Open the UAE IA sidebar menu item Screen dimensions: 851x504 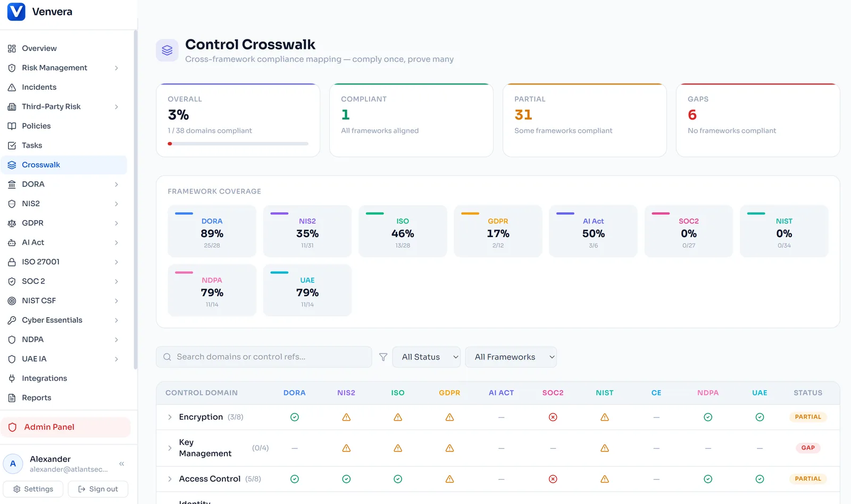(64, 359)
